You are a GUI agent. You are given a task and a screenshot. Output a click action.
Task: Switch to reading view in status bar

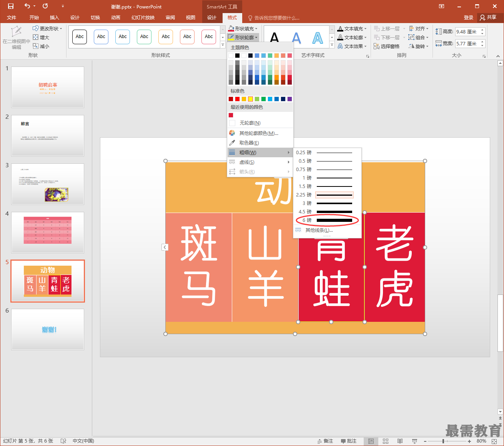[400, 441]
